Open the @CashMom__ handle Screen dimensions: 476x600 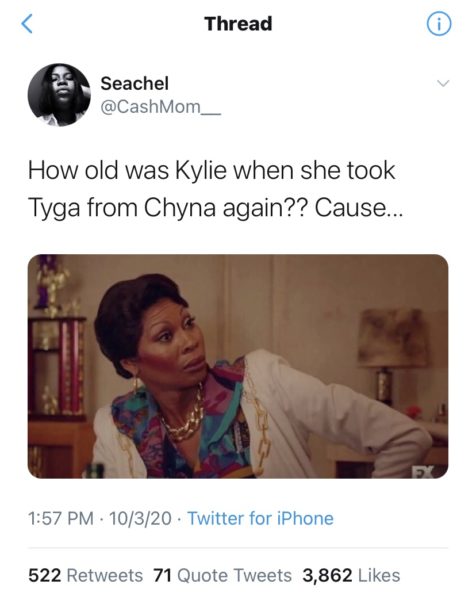[160, 107]
